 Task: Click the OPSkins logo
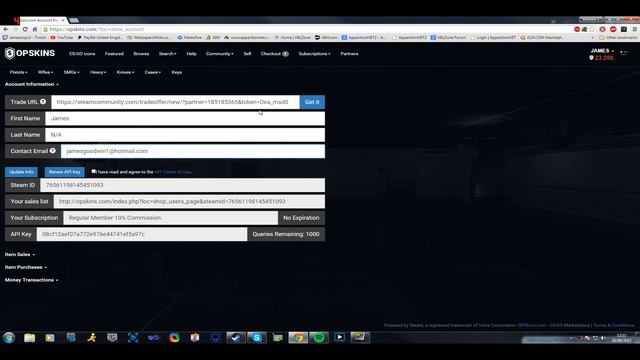[30, 53]
